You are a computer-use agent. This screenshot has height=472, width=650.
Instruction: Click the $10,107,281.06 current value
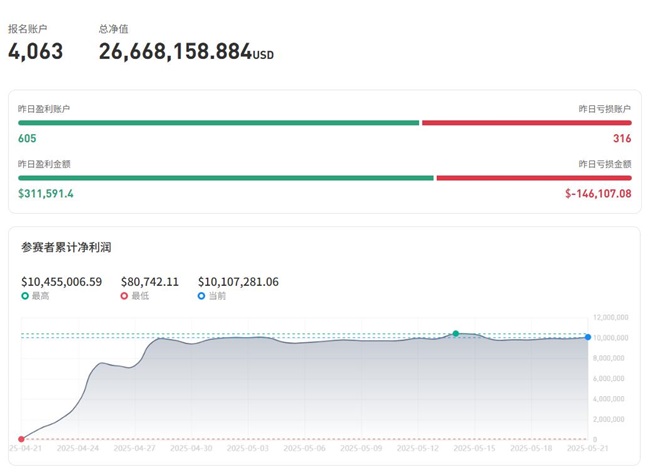pos(238,282)
